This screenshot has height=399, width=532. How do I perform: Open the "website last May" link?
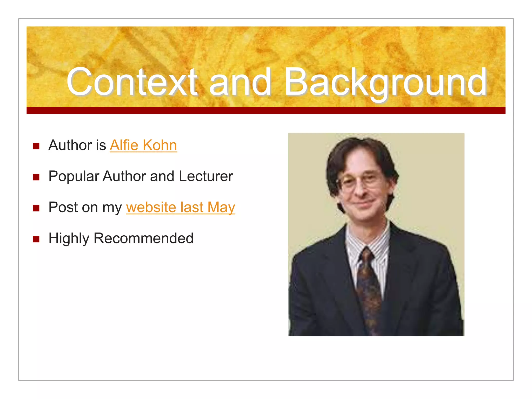(181, 207)
